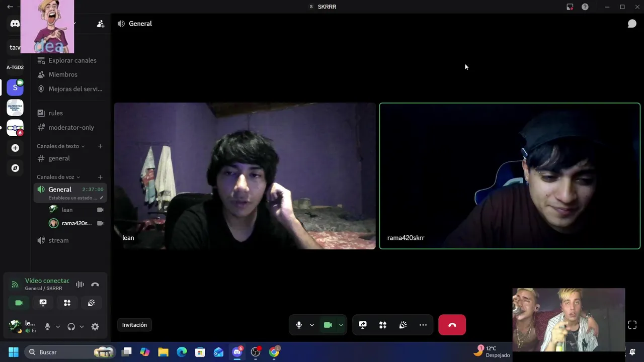Collapse the Canales de texto category

click(61, 146)
